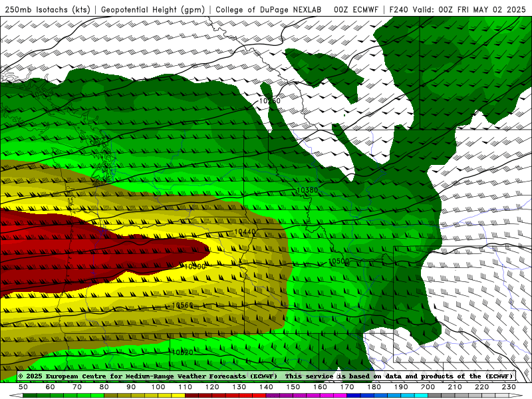Select the 'Geopotential Height (gpm)' header text

point(153,9)
